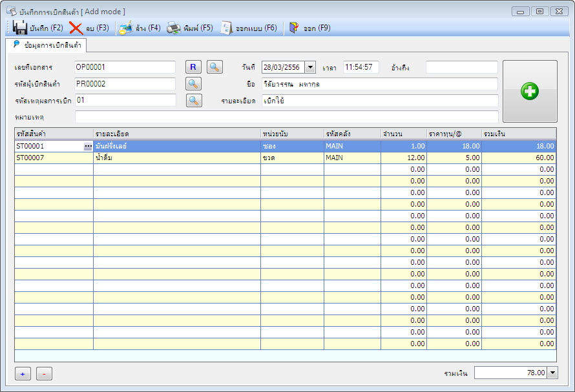Click the floppy disk save icon (F2)
Image resolution: width=575 pixels, height=392 pixels.
coord(20,28)
